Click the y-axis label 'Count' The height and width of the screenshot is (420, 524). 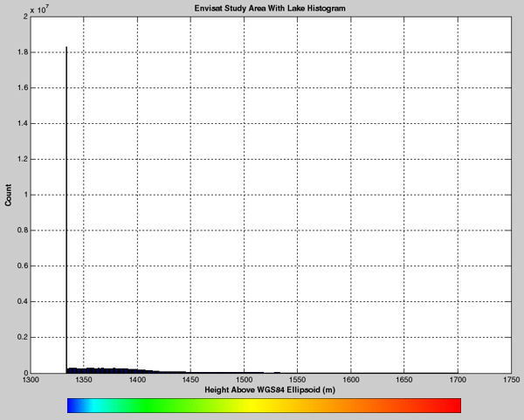[x=8, y=195]
